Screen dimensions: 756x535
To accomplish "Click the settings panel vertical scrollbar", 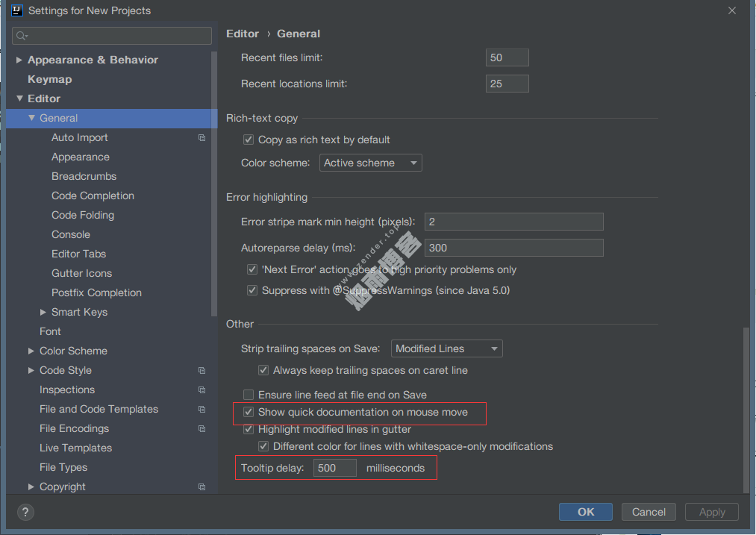I will [744, 409].
